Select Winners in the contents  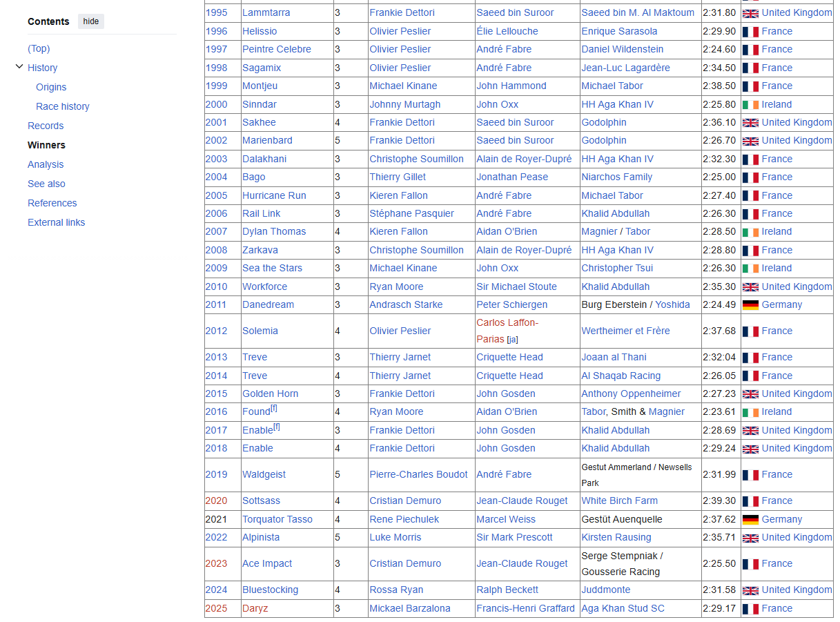(46, 145)
